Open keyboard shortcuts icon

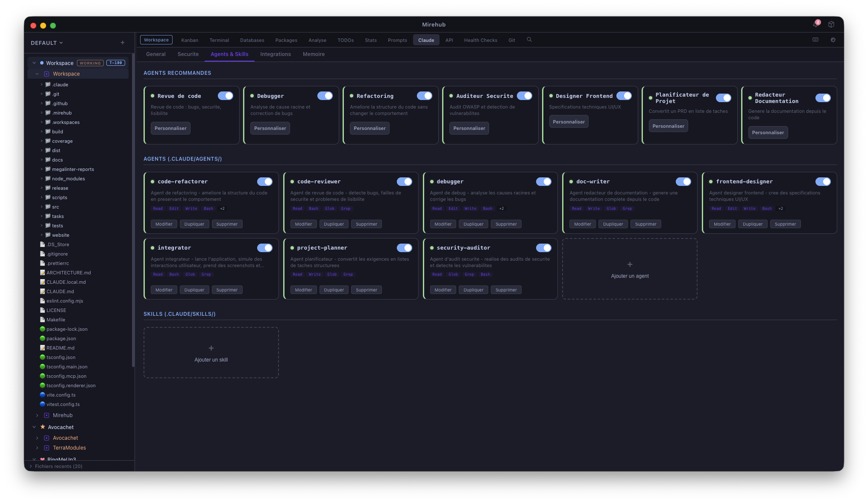tap(815, 40)
